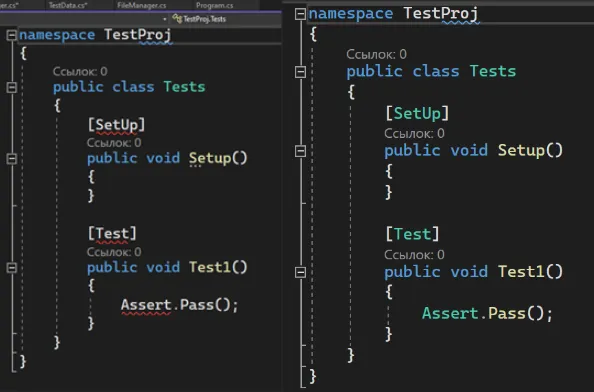
Task: Collapse the Setup method in the right editor
Action: pos(300,151)
